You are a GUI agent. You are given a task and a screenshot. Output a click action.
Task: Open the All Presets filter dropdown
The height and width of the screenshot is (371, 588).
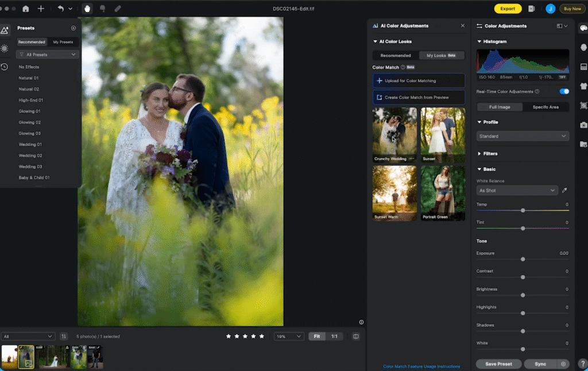47,55
